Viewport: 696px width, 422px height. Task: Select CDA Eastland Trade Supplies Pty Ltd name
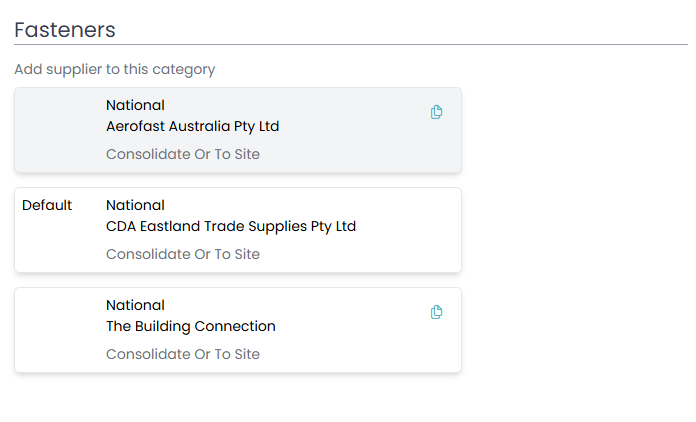tap(231, 227)
